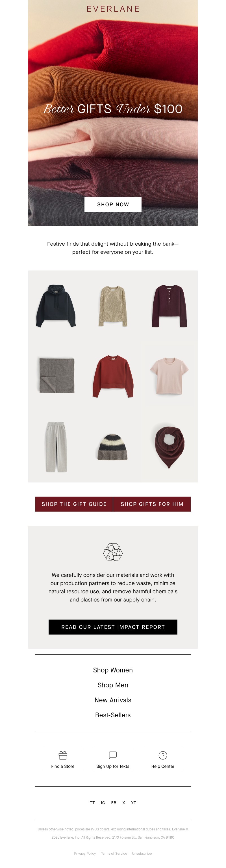Viewport: 226px width, 868px height.
Task: Open the TT social link
Action: [92, 803]
